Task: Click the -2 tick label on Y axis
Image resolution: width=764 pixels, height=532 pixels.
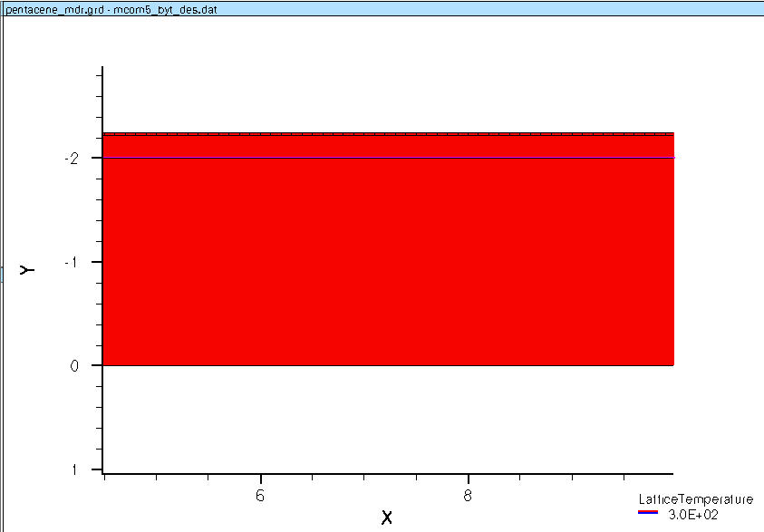Action: 71,158
